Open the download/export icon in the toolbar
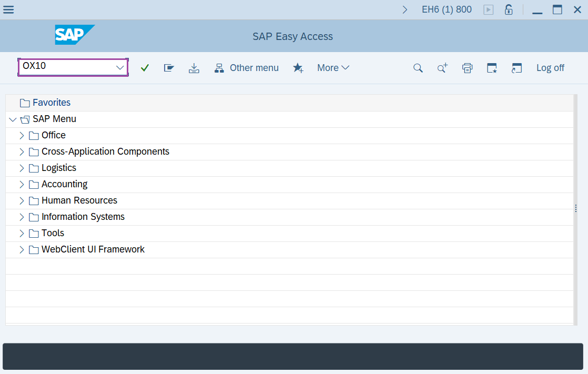Viewport: 588px width, 374px height. pos(194,68)
